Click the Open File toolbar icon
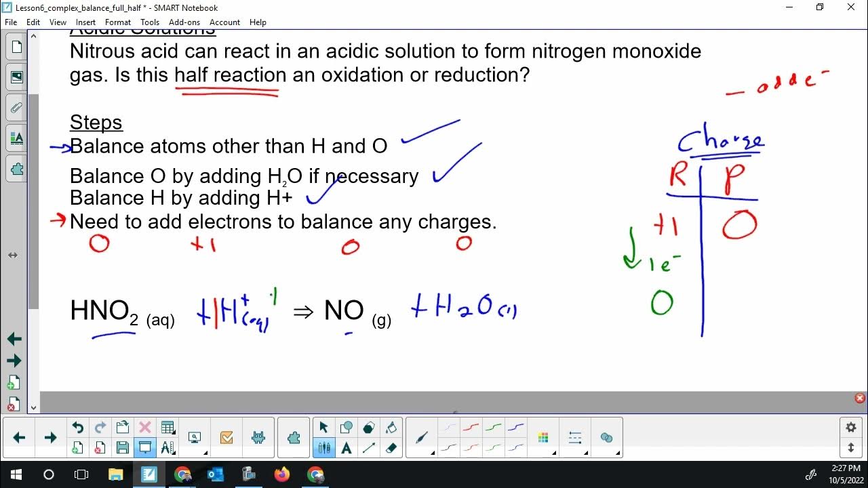The height and width of the screenshot is (488, 868). (122, 428)
